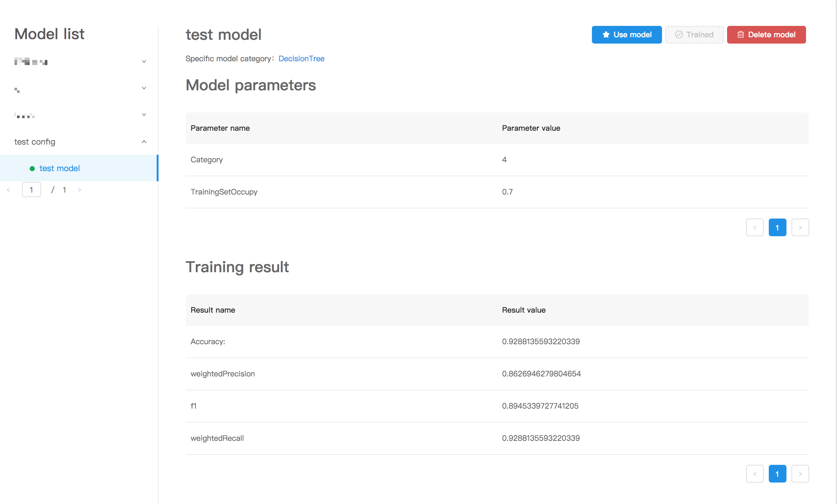Click sidebar model list next page arrow
The image size is (837, 504).
click(80, 190)
